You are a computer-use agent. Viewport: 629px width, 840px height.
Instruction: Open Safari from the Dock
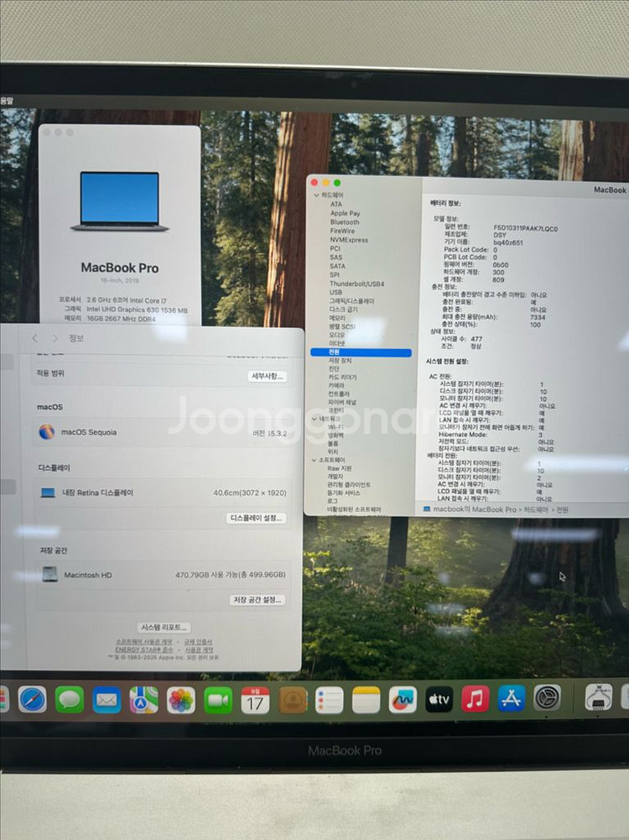point(33,699)
